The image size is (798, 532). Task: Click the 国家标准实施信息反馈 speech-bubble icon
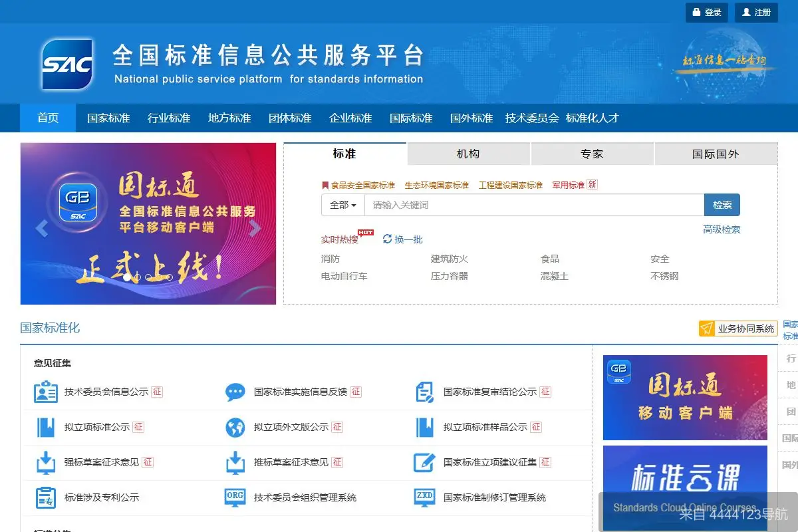pos(235,392)
